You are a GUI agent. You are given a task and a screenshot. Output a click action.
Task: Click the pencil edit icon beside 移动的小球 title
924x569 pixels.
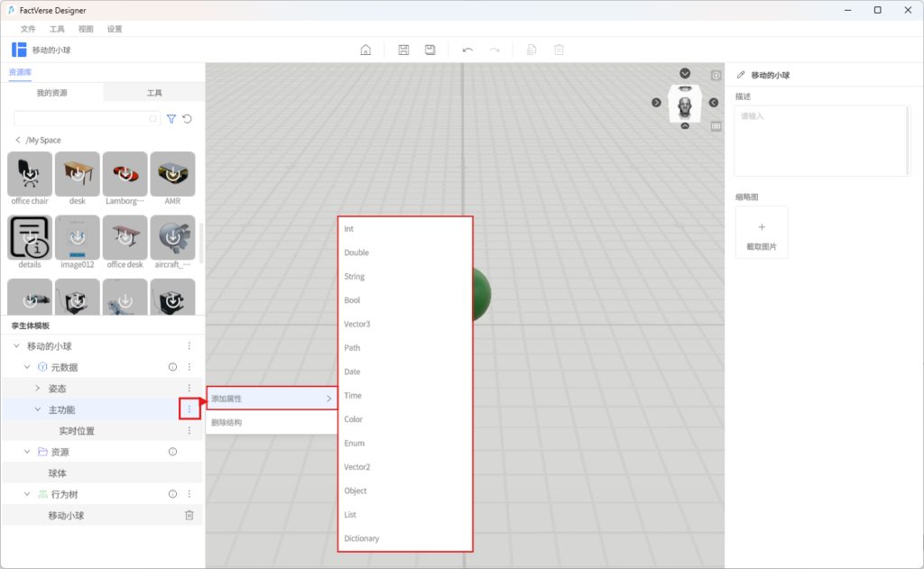point(741,76)
